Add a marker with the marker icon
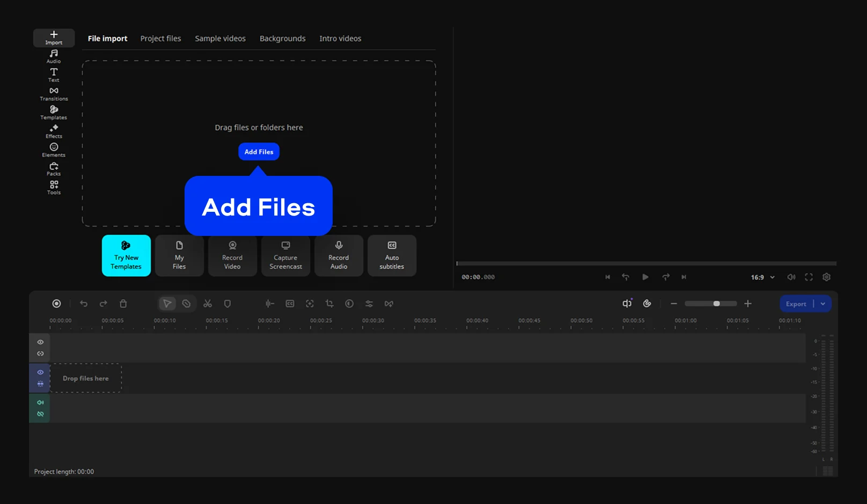The height and width of the screenshot is (504, 867). 227,303
